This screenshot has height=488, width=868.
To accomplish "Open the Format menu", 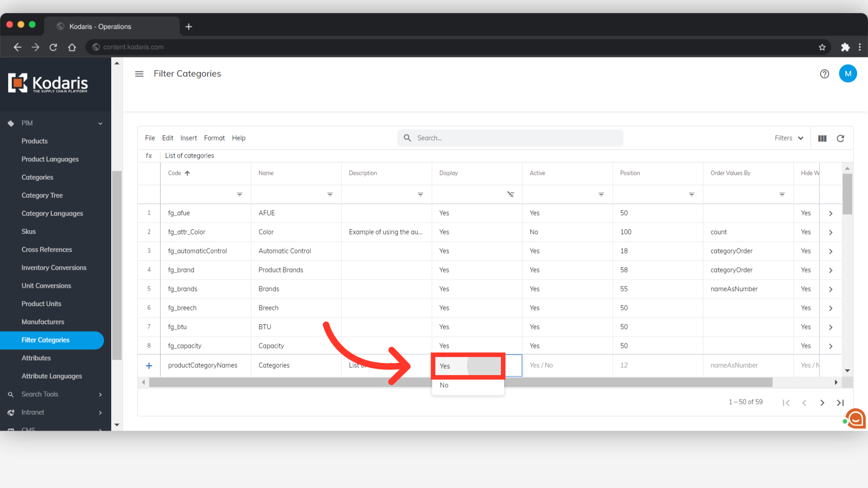I will point(214,138).
